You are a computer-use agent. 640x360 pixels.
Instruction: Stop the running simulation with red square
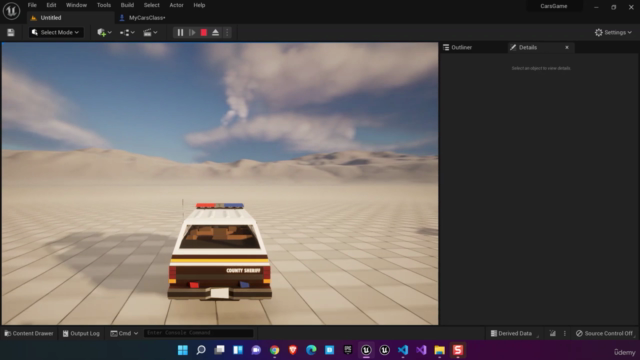coord(204,33)
